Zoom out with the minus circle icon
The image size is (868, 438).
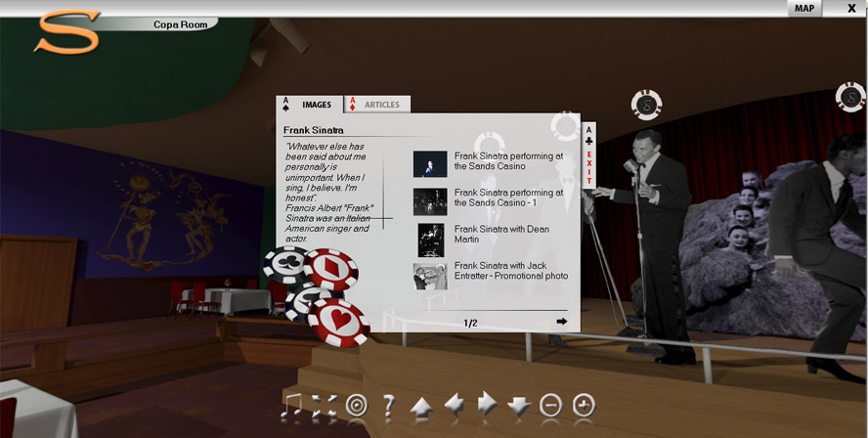point(550,406)
